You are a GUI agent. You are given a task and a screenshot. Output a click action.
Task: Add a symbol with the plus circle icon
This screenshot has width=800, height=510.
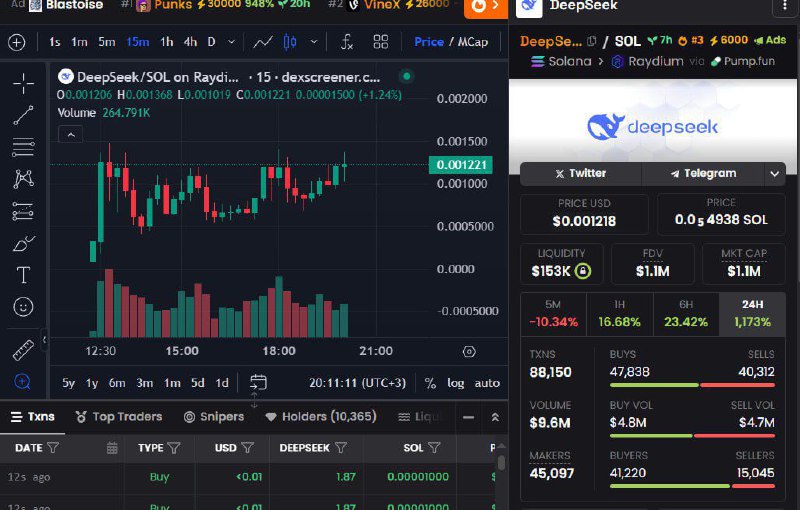[x=17, y=42]
